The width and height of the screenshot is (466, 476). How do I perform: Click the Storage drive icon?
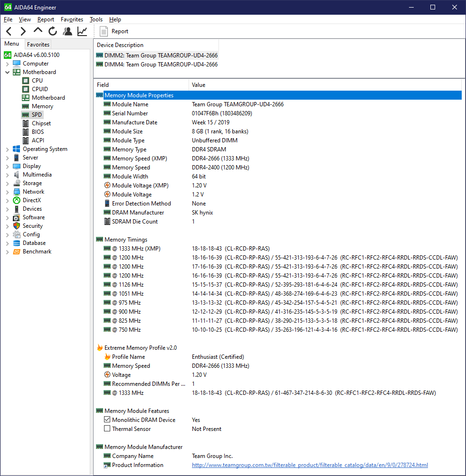coord(17,183)
